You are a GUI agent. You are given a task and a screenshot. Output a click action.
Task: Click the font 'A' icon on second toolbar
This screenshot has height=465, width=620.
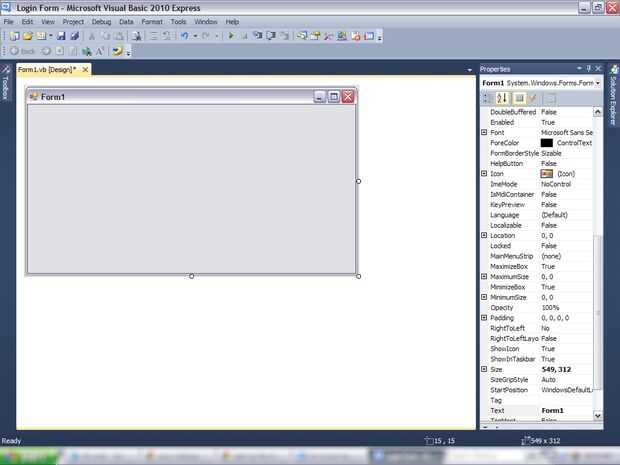coord(100,51)
